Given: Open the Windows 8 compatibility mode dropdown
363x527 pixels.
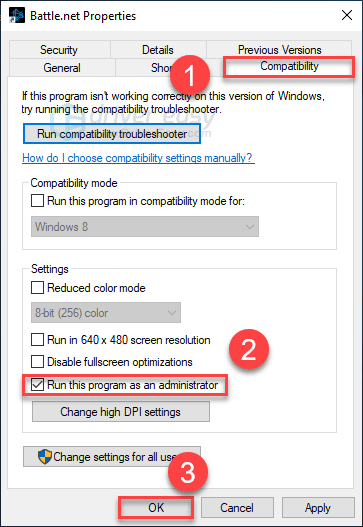Looking at the screenshot, I should (145, 227).
